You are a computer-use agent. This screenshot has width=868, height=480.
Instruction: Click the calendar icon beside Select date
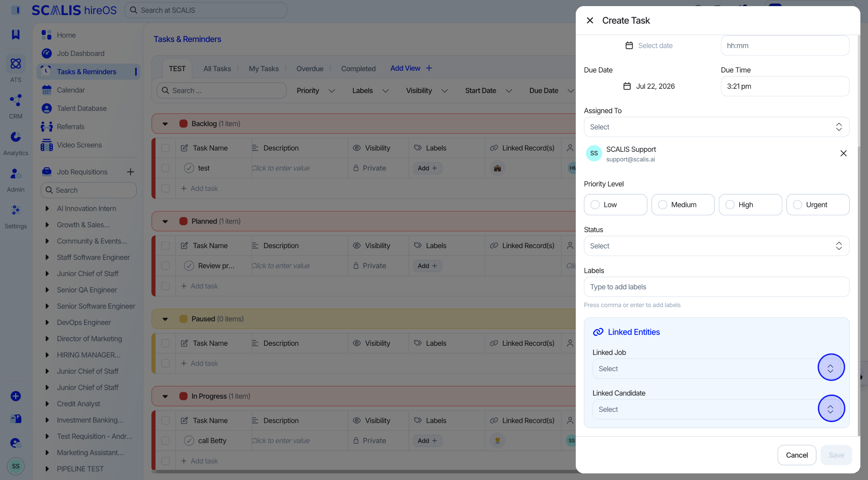[x=629, y=45]
